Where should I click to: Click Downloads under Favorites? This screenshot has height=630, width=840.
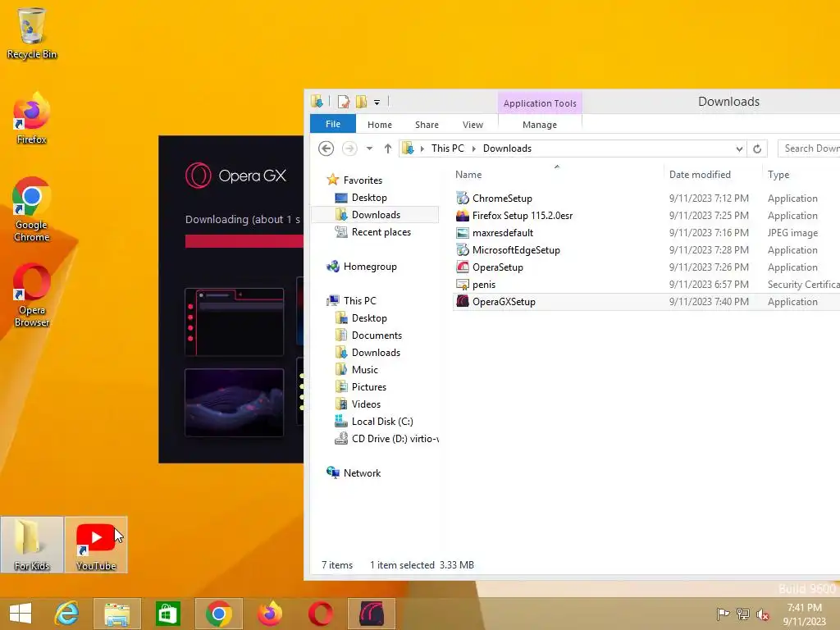click(376, 214)
